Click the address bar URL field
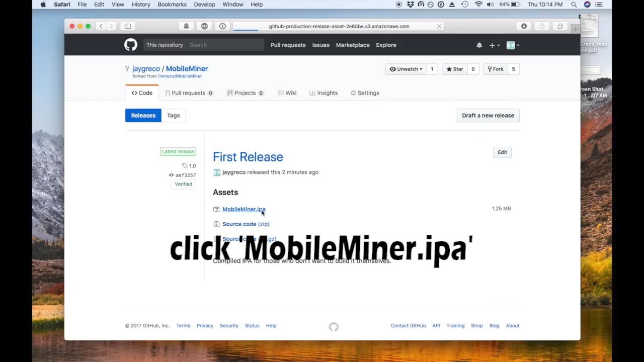 tap(338, 26)
